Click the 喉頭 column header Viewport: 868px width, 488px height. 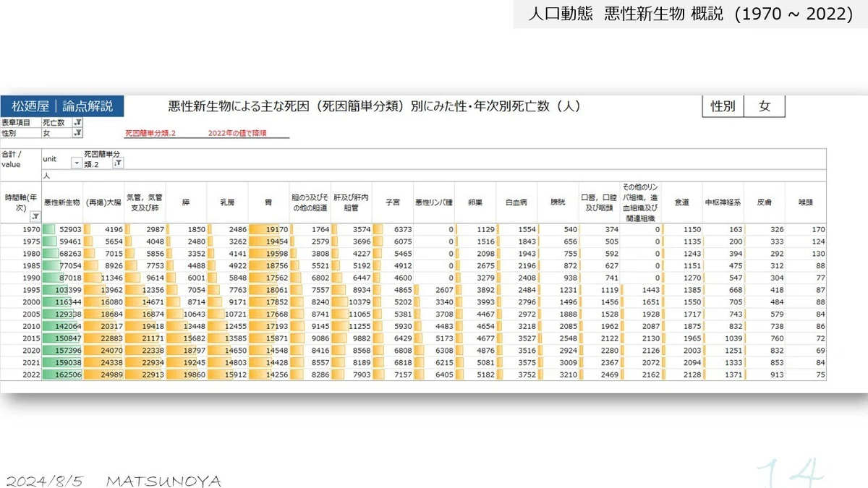[x=805, y=203]
